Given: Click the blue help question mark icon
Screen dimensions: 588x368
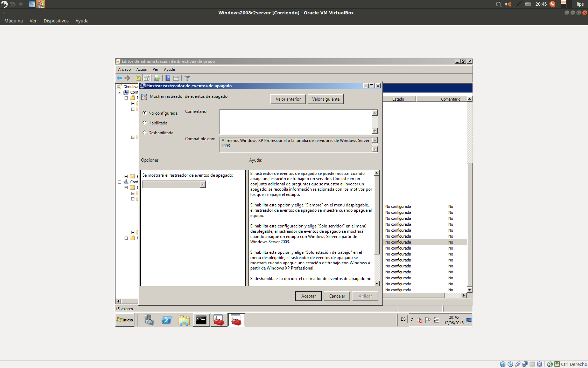Looking at the screenshot, I should pos(168,78).
